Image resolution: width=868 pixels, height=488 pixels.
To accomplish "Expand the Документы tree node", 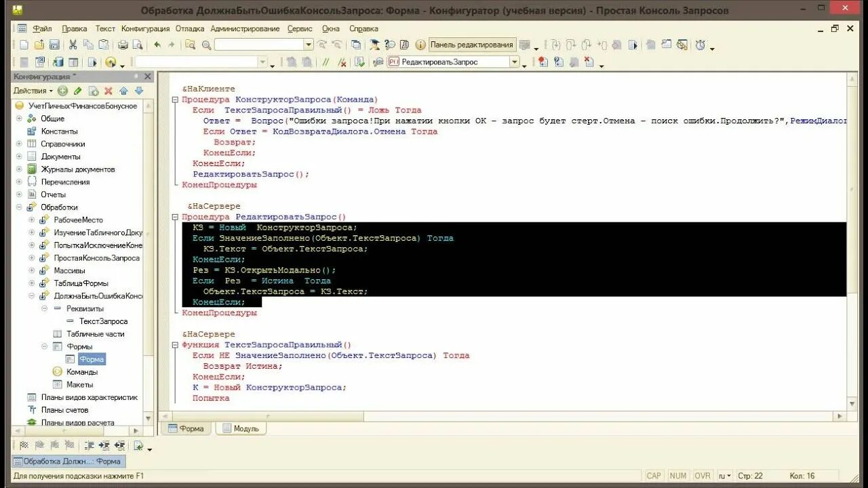I will click(x=20, y=157).
